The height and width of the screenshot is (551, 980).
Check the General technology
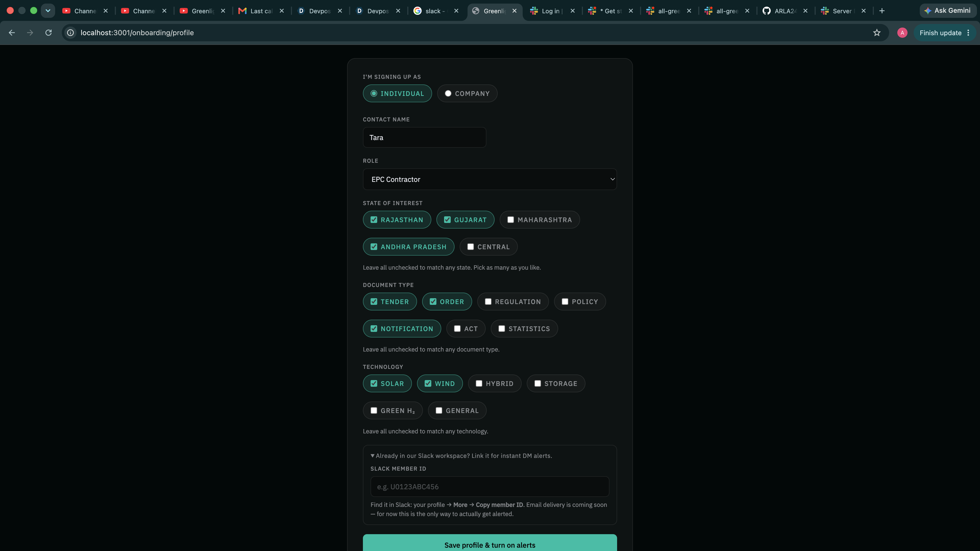(457, 411)
